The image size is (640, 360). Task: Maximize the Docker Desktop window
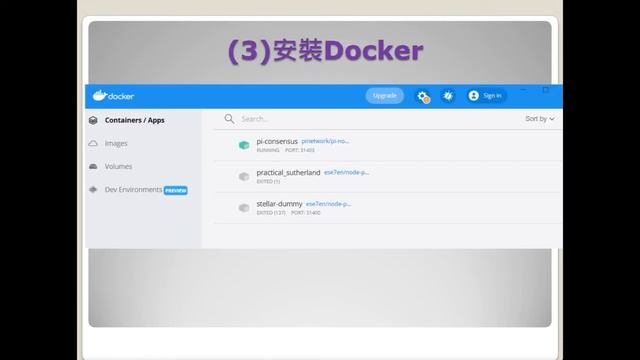[x=546, y=90]
